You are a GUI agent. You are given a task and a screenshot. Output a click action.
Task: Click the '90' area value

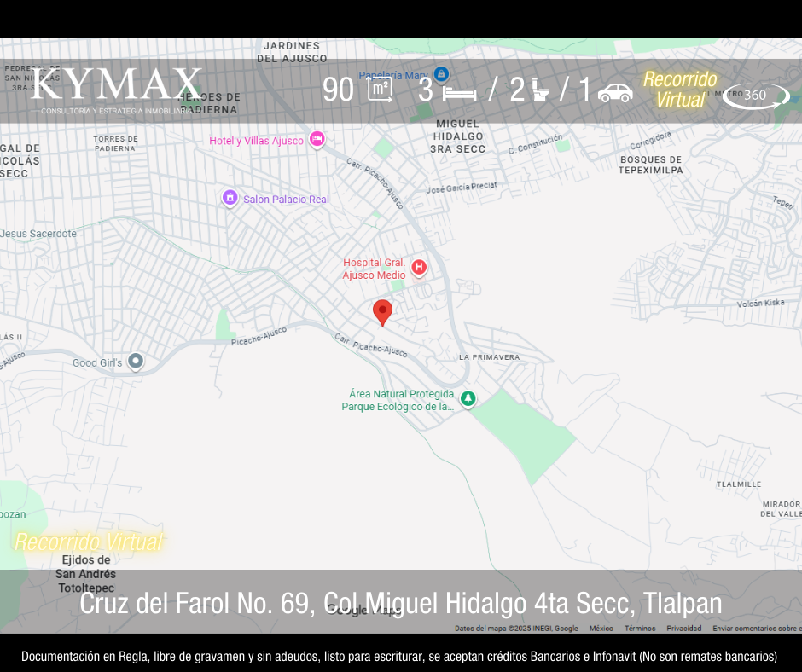point(338,90)
